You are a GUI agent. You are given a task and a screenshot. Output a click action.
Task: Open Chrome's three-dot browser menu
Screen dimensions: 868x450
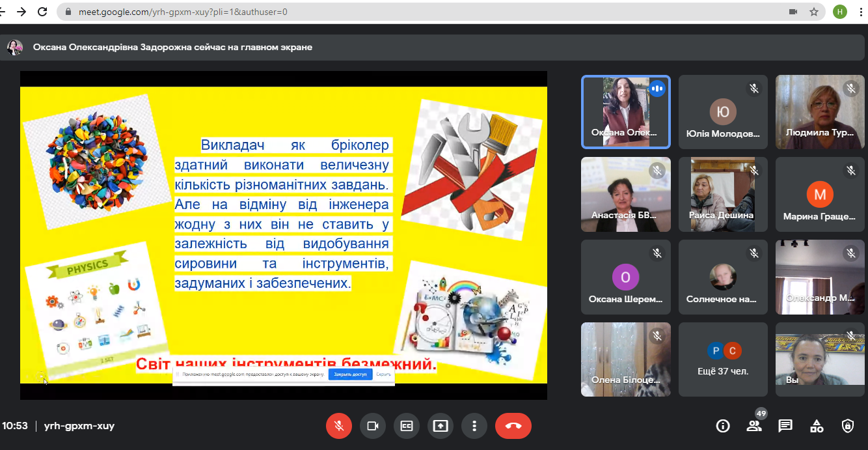pos(862,12)
